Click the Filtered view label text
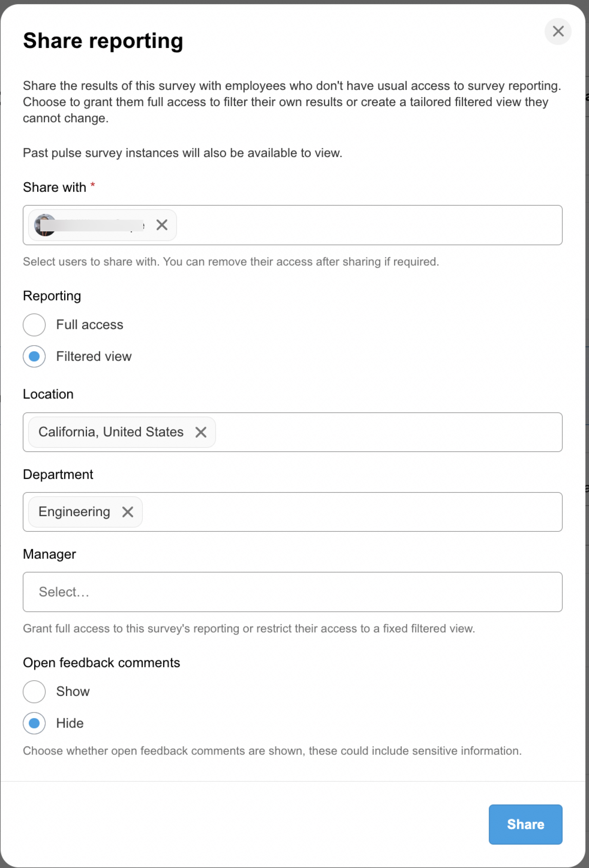589x868 pixels. pos(94,356)
